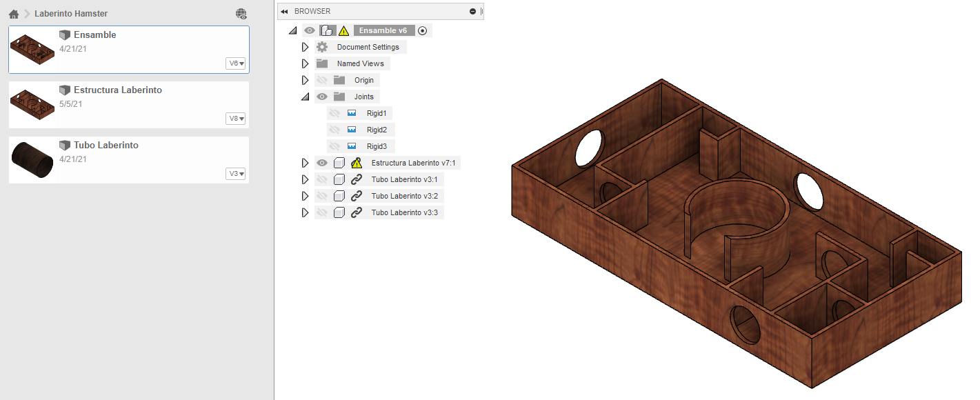Select the Rigid2 joint label
Screen dimensions: 980x400
coord(377,130)
